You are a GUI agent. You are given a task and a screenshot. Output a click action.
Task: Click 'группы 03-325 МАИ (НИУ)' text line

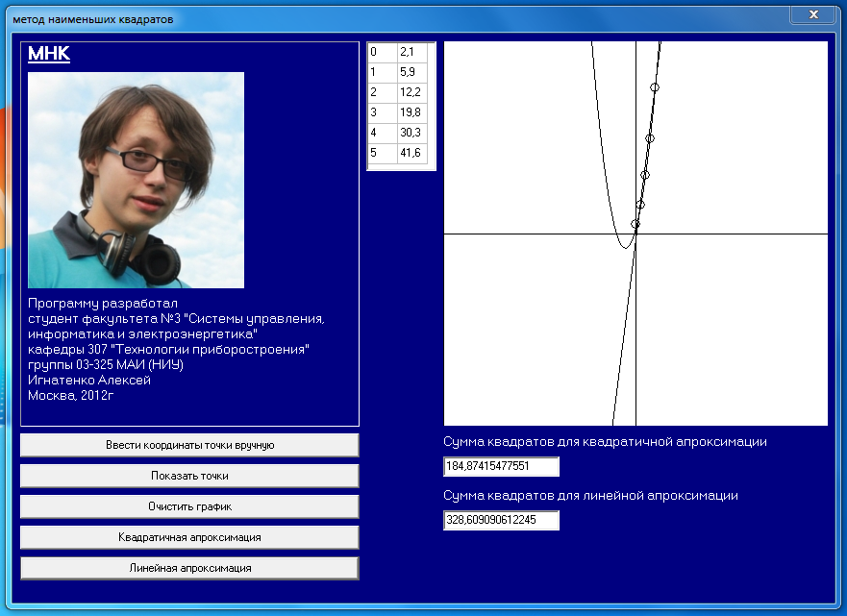pyautogui.click(x=106, y=365)
